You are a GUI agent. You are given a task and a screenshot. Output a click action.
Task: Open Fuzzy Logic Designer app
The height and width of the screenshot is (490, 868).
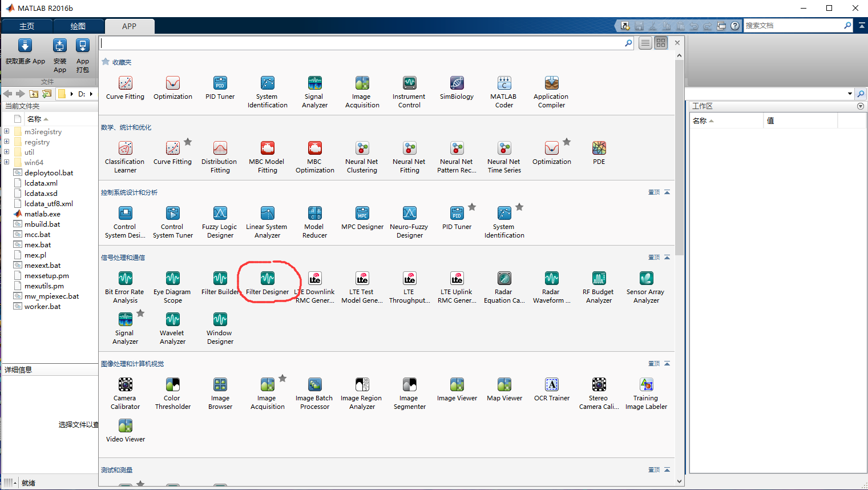pyautogui.click(x=220, y=222)
